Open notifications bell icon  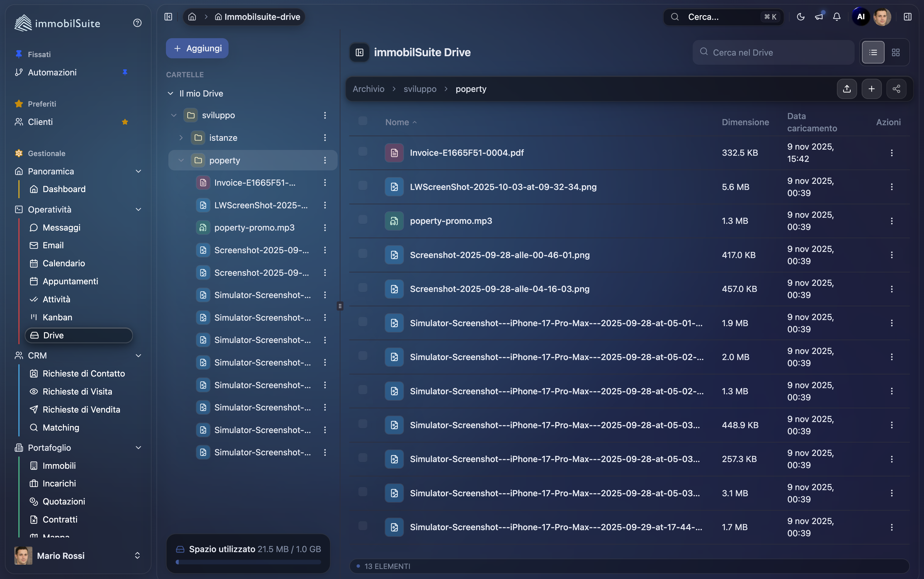coord(837,17)
